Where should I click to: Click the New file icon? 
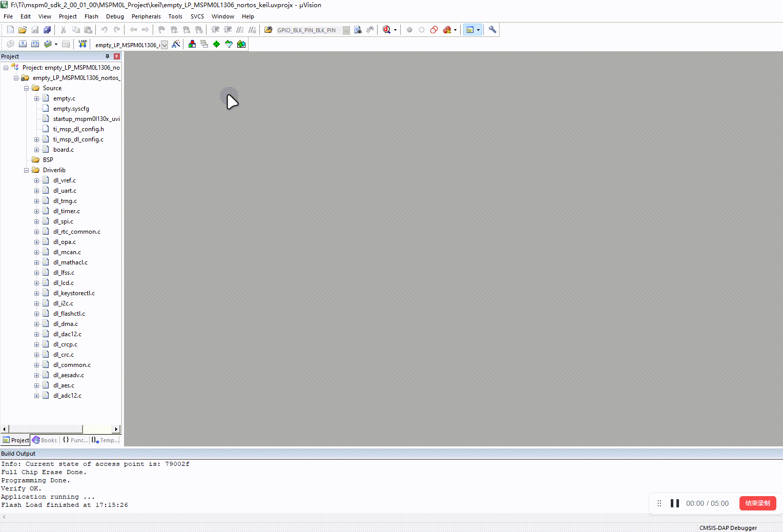[10, 30]
